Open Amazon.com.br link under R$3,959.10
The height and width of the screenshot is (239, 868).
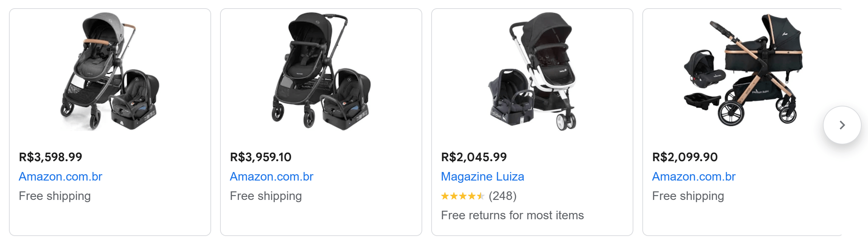tap(272, 176)
